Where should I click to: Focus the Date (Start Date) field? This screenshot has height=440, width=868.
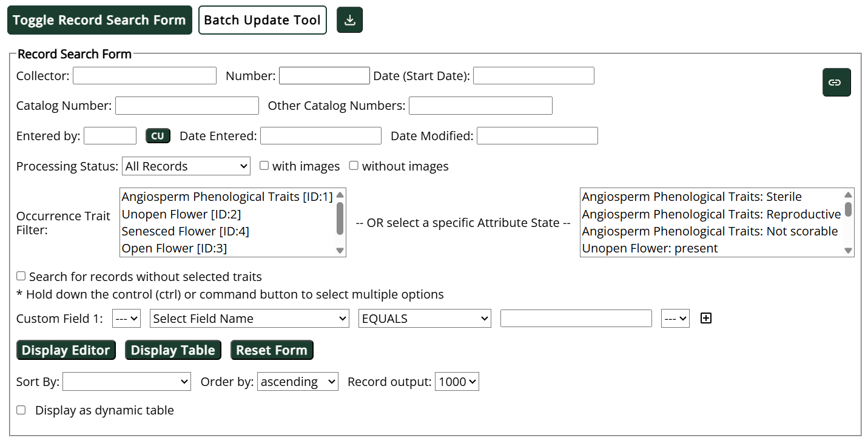(534, 76)
